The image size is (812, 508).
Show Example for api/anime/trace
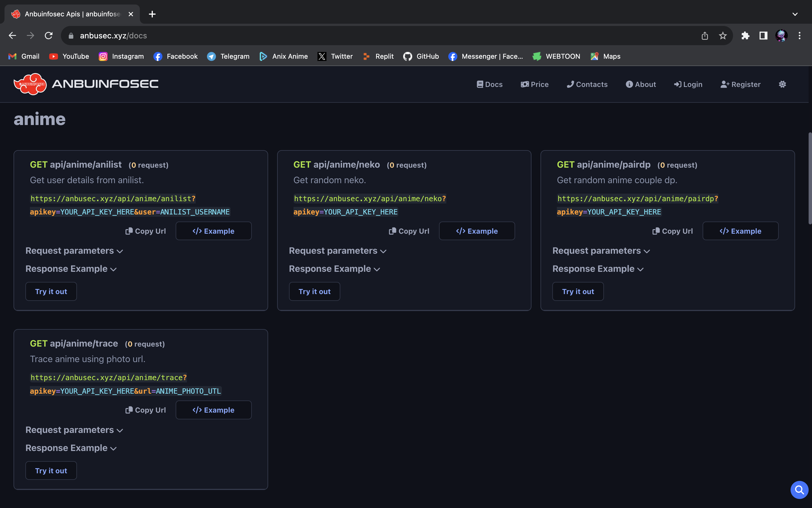point(213,410)
